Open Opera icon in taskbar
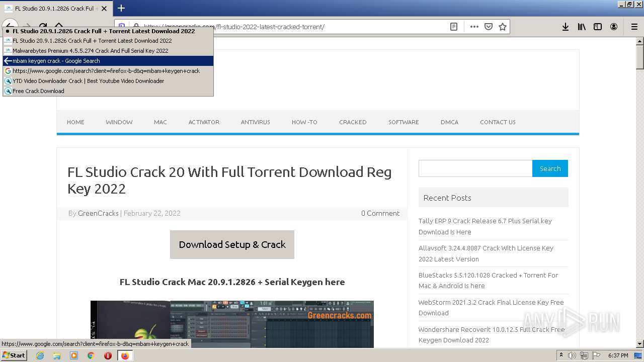Screen dimensions: 644x362 coord(108,355)
